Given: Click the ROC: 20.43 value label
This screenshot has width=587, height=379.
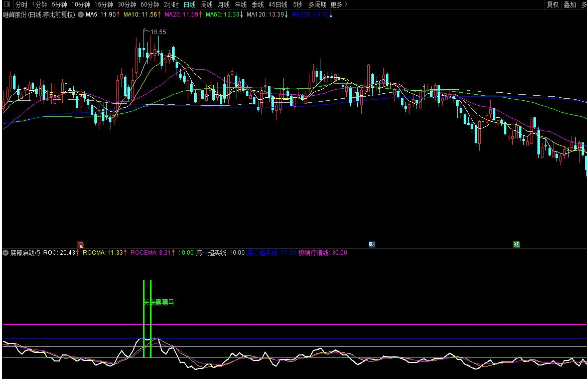Looking at the screenshot, I should coord(61,253).
